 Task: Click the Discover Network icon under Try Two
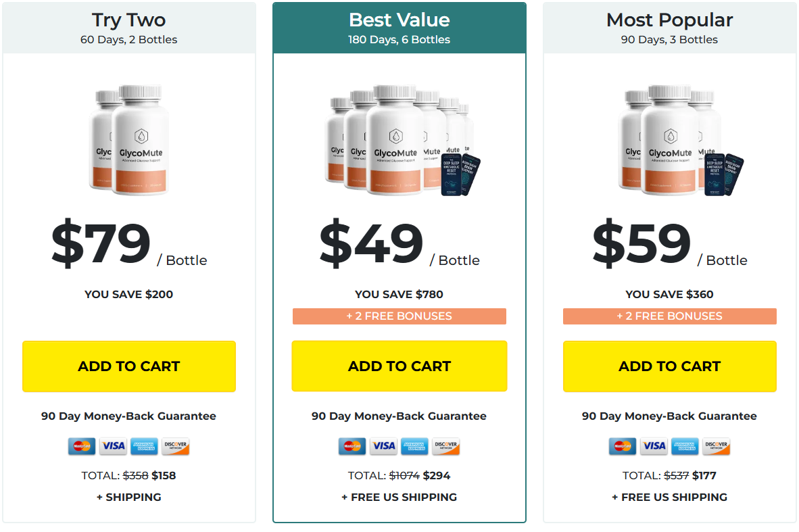click(176, 446)
